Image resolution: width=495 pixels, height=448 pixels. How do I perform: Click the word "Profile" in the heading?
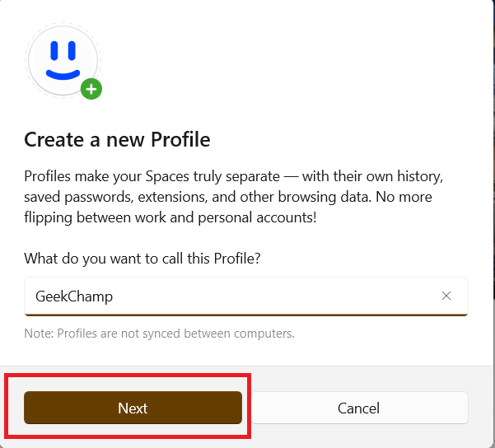coord(180,139)
